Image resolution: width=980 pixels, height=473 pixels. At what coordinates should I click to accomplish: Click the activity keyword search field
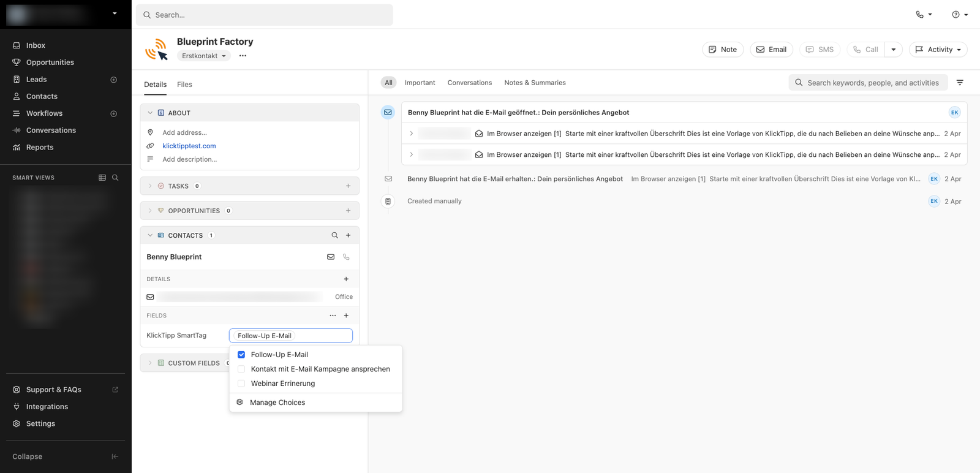[869, 83]
